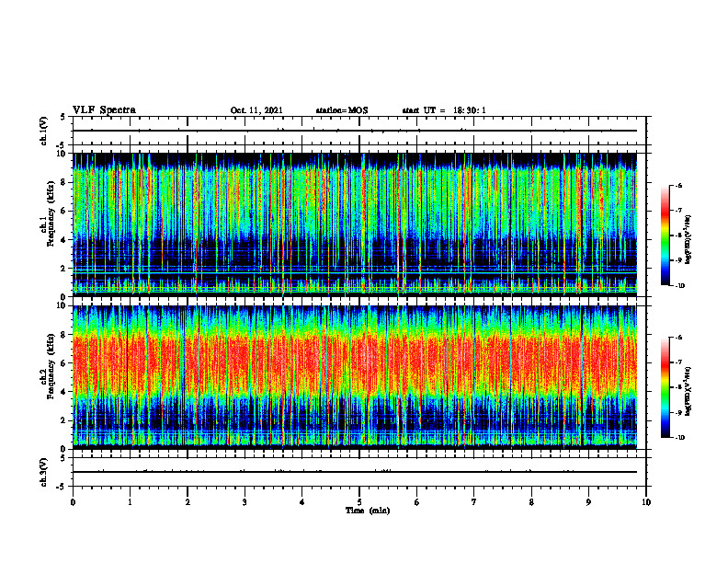Click the ch.1 spectrogram plot panel

coord(354,224)
